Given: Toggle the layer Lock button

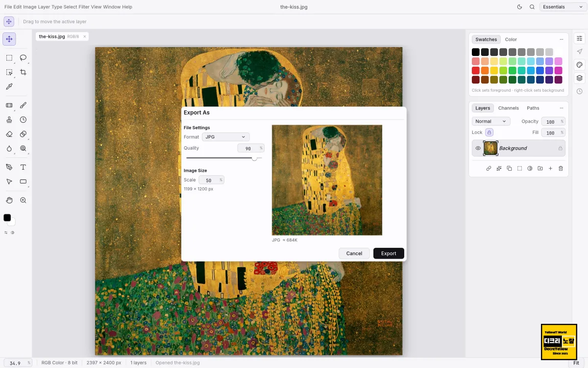Looking at the screenshot, I should pyautogui.click(x=489, y=132).
